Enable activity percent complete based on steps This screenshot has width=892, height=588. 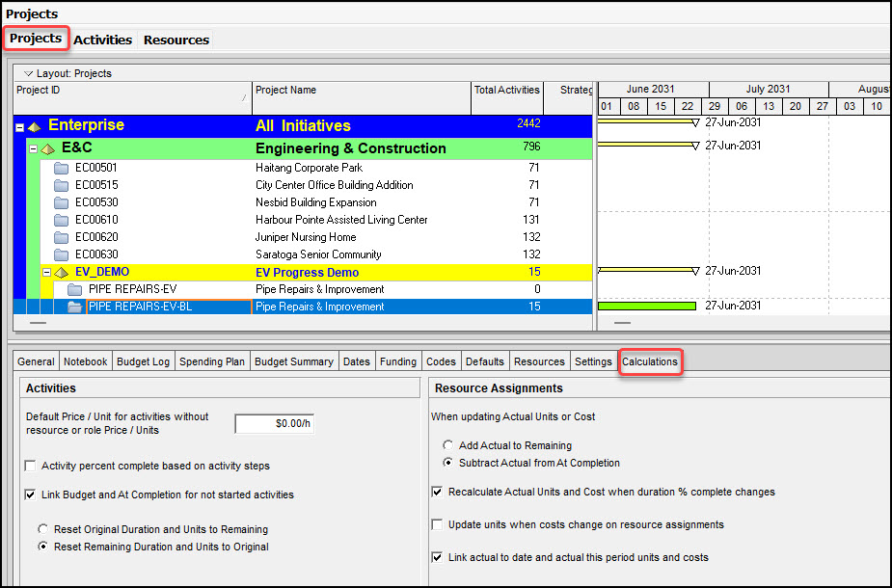click(31, 467)
